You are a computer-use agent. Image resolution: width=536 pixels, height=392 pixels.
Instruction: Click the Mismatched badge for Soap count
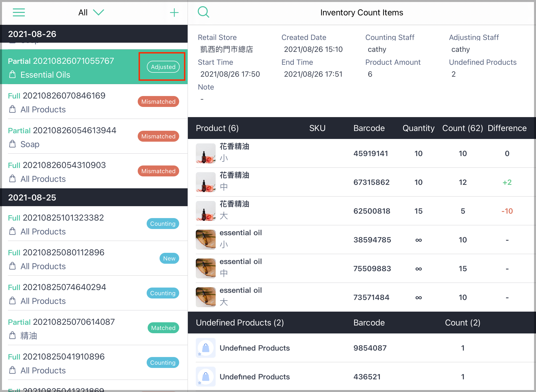click(x=158, y=136)
